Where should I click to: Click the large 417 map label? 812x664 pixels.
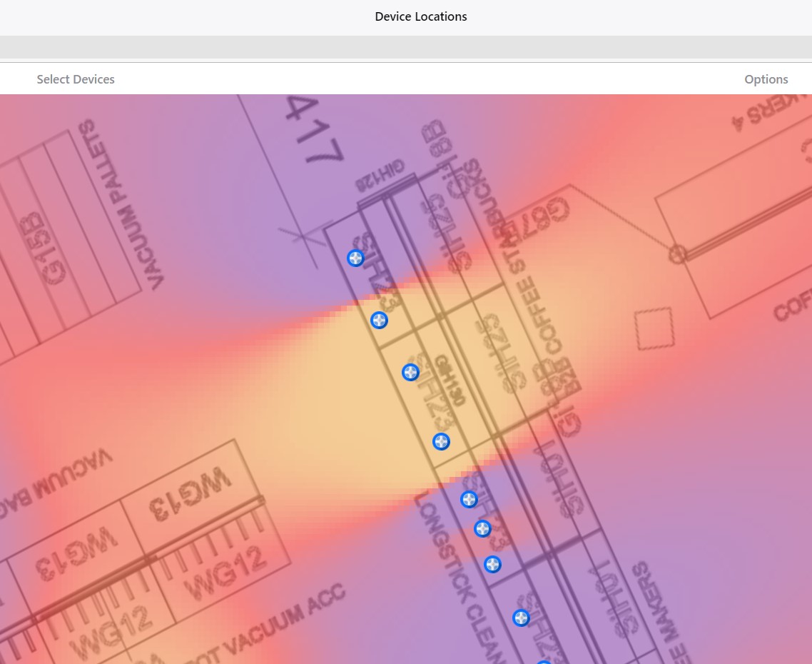click(315, 129)
